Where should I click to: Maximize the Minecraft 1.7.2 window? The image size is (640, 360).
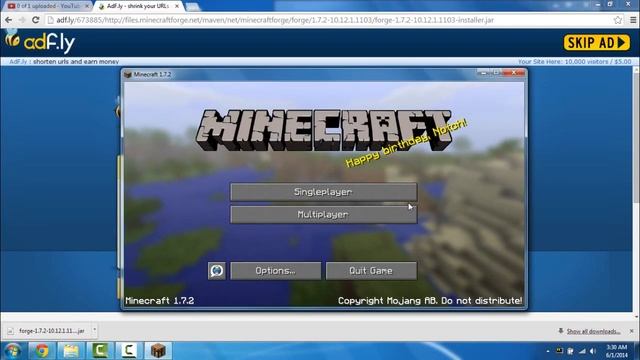tap(496, 73)
